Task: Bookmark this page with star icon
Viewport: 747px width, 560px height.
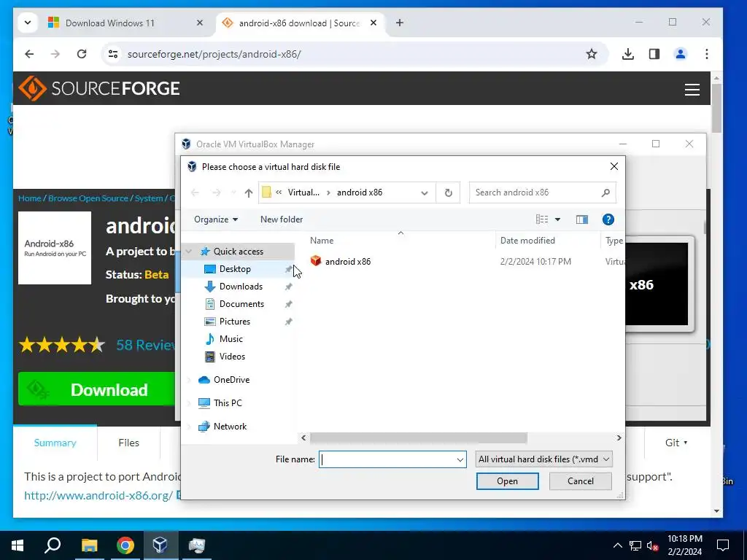Action: [x=591, y=54]
